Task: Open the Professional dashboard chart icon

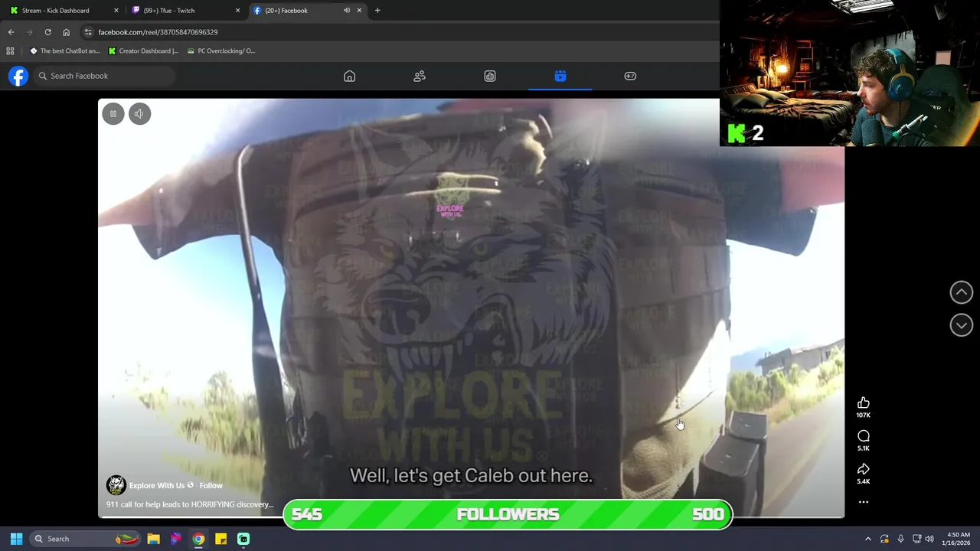Action: (490, 76)
